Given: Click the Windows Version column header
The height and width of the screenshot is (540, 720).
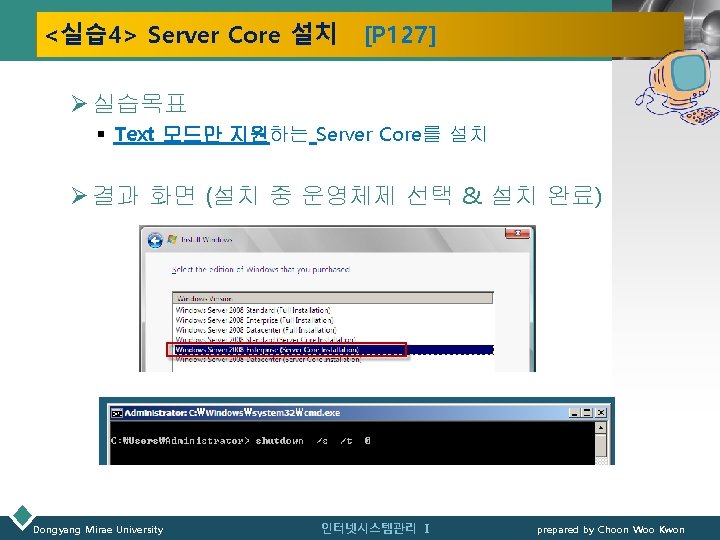Looking at the screenshot, I should tap(332, 298).
